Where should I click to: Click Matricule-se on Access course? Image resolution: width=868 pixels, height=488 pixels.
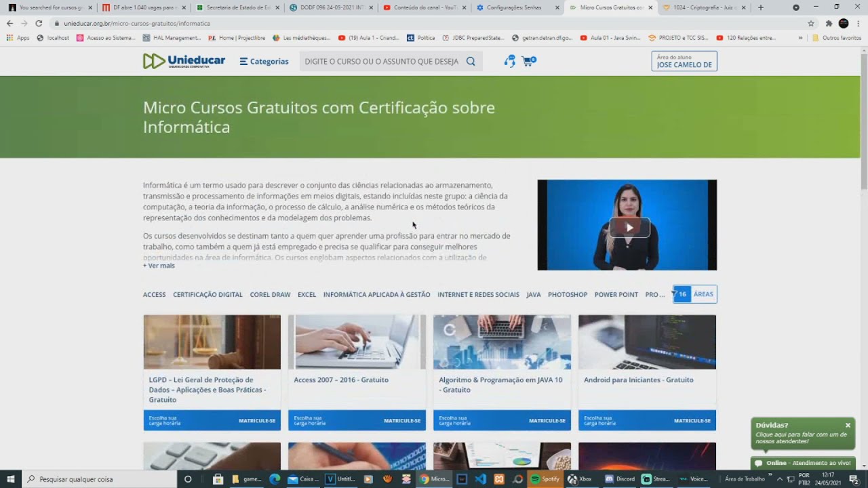tap(402, 420)
